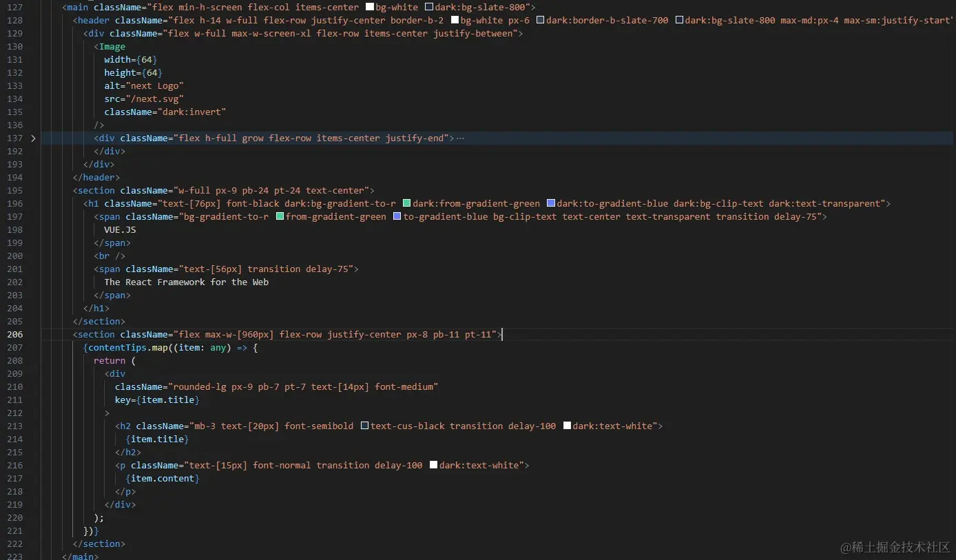
Task: Open green swatch for dark:from-gradient-green
Action: (406, 204)
